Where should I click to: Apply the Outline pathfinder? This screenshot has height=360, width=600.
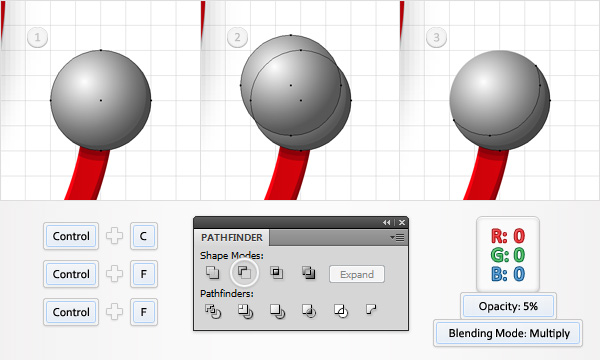pyautogui.click(x=341, y=311)
